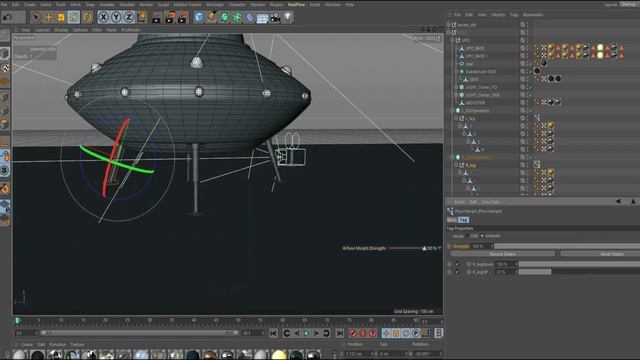Toggle the Autokeying button
Image resolution: width=640 pixels, height=360 pixels.
click(x=363, y=333)
